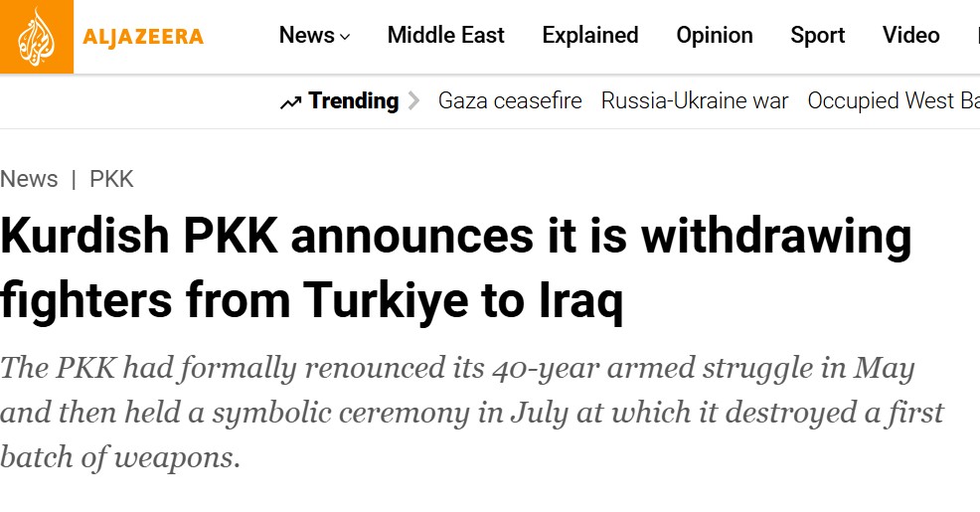Open the Occupied West Bank trending topic
Screen dimensions: 980x512
click(x=893, y=101)
